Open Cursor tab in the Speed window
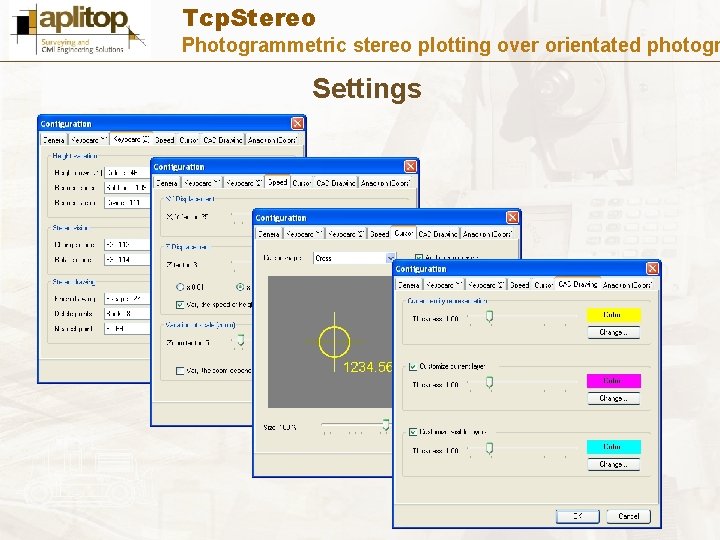 pos(302,183)
